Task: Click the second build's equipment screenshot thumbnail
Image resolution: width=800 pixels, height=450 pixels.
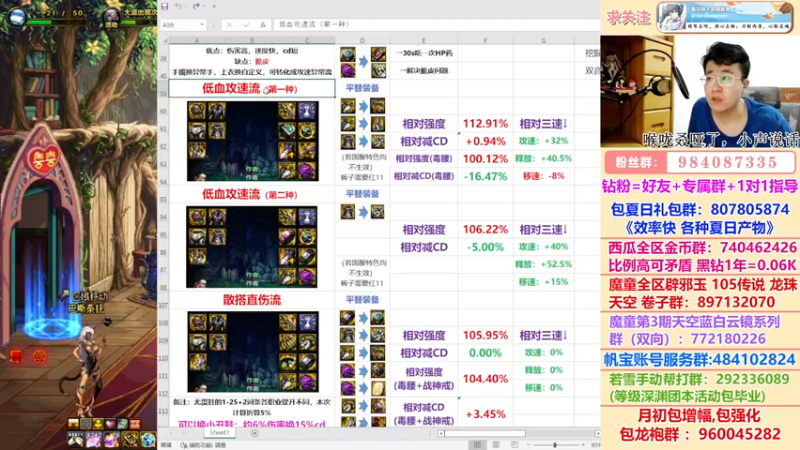Action: click(x=252, y=246)
